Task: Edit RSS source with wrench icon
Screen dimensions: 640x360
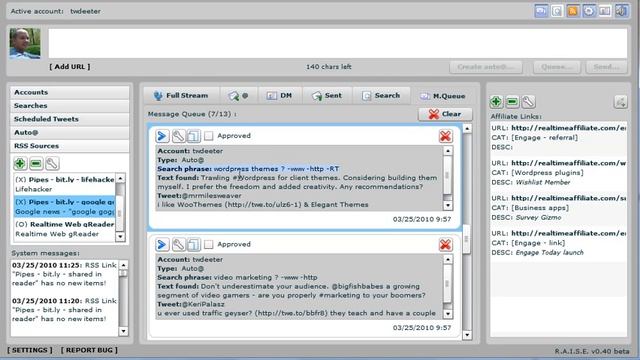Action: (x=52, y=164)
